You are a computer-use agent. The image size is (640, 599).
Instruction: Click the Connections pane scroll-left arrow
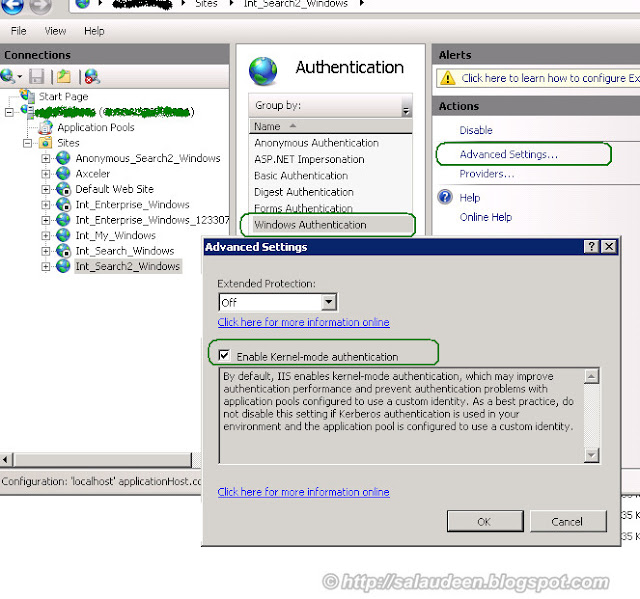pyautogui.click(x=6, y=460)
